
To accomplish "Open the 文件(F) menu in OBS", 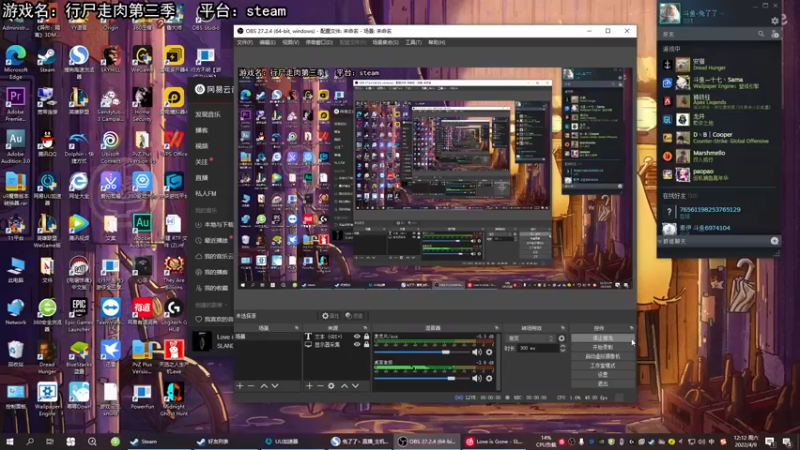I will pos(244,42).
